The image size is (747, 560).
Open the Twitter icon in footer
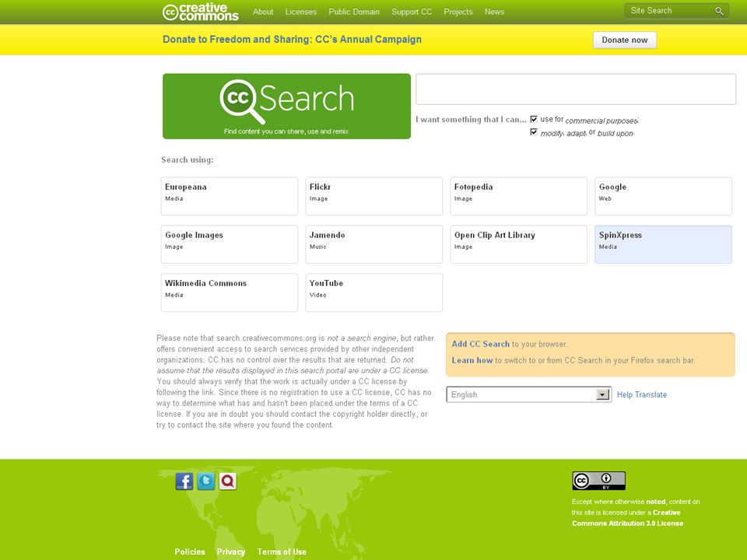click(x=205, y=481)
